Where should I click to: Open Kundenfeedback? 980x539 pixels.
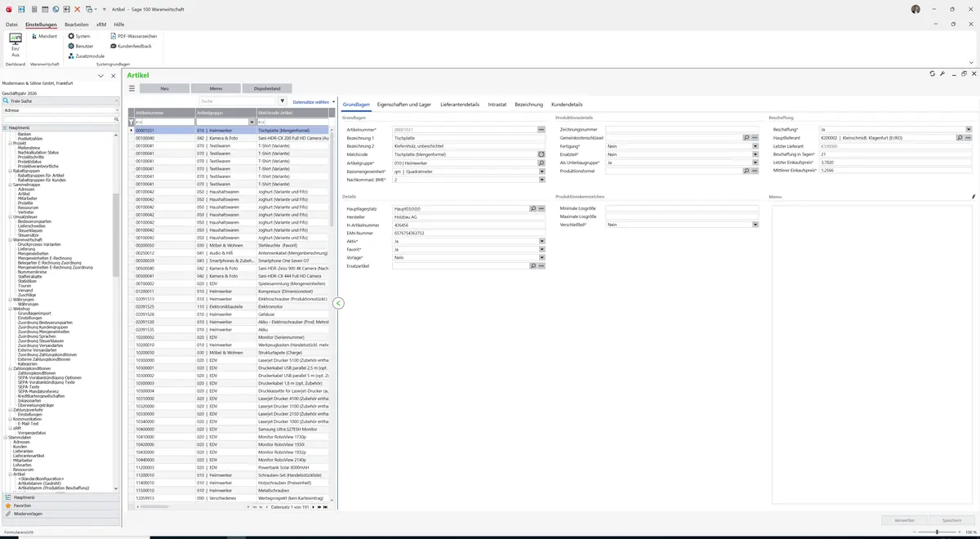[131, 46]
